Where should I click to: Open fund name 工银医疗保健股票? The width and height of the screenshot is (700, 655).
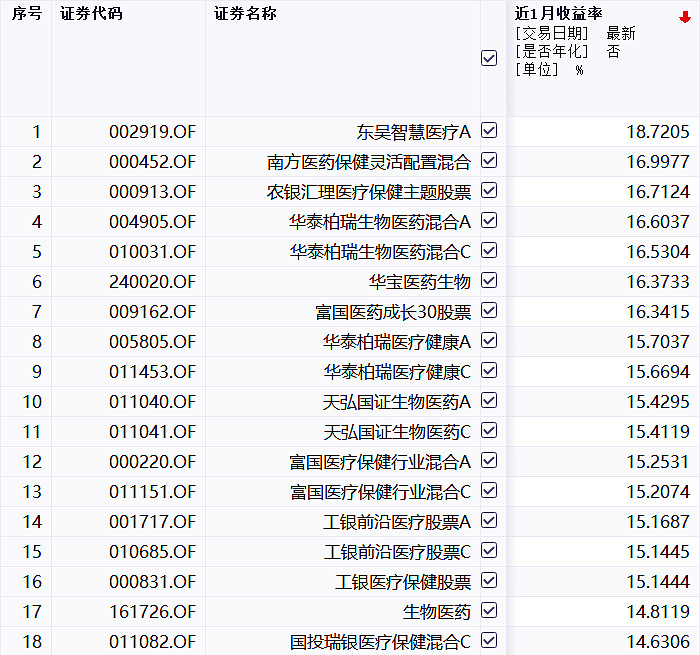coord(403,582)
